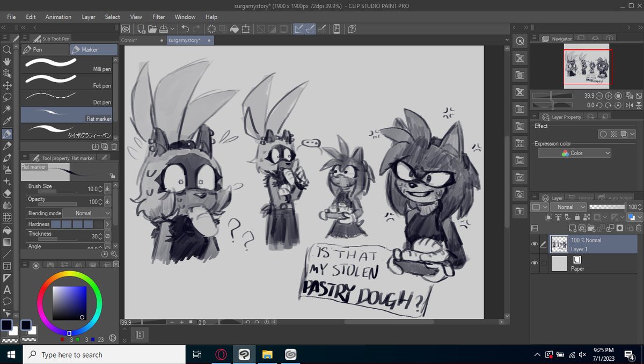Image resolution: width=644 pixels, height=364 pixels.
Task: Click the Redo arrow icon
Action: click(197, 29)
